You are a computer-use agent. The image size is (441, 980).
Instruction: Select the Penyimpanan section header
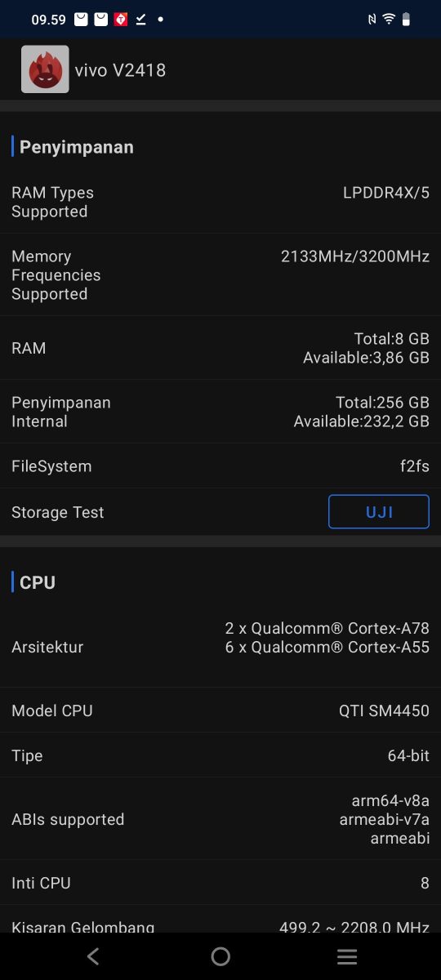pos(77,147)
